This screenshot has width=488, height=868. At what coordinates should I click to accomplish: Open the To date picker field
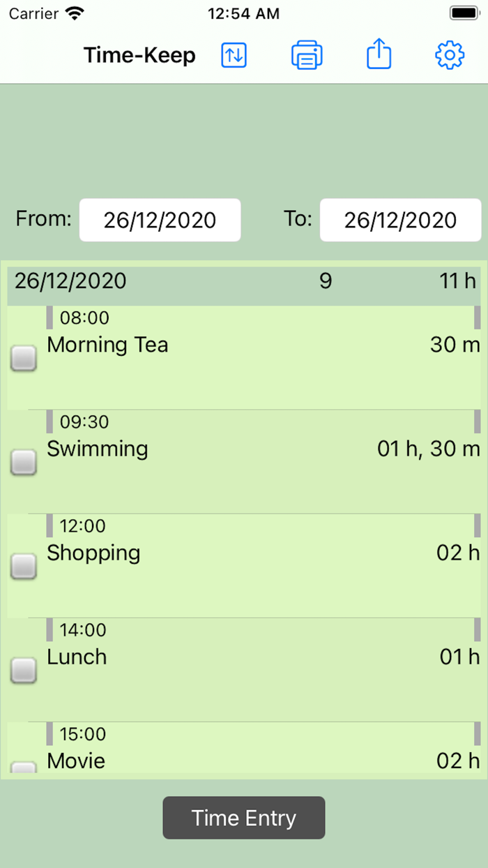point(400,220)
